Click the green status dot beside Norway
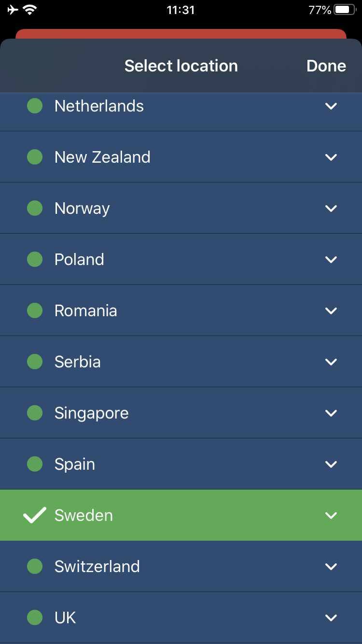Screen dimensions: 362x644 [x=35, y=208]
